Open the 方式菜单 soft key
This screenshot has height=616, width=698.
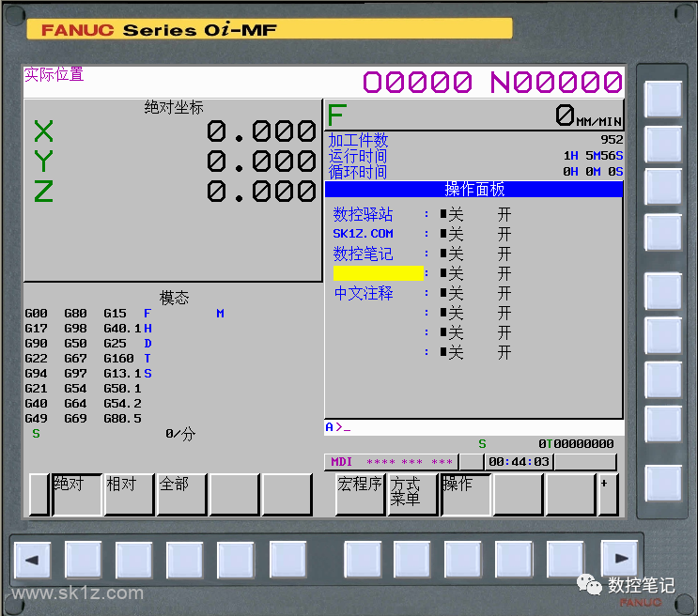pos(412,495)
